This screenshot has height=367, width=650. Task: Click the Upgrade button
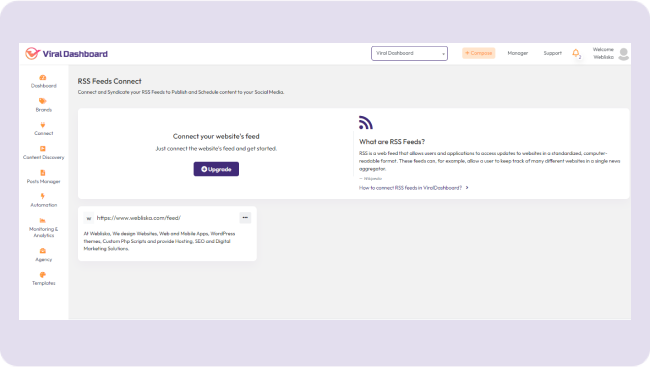(x=216, y=169)
